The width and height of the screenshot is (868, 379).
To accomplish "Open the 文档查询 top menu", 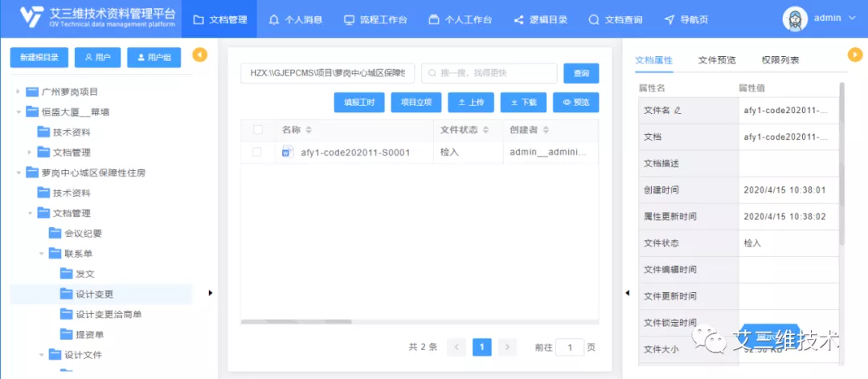I will click(616, 19).
